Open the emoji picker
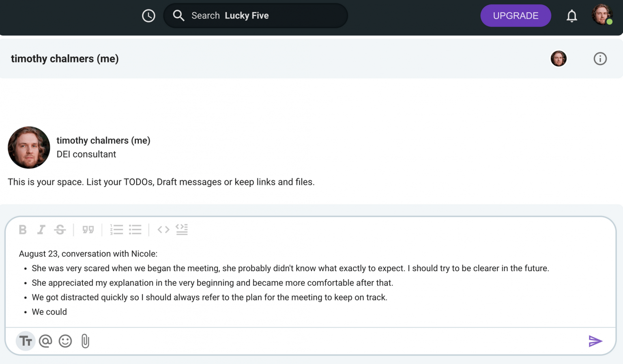 (65, 341)
